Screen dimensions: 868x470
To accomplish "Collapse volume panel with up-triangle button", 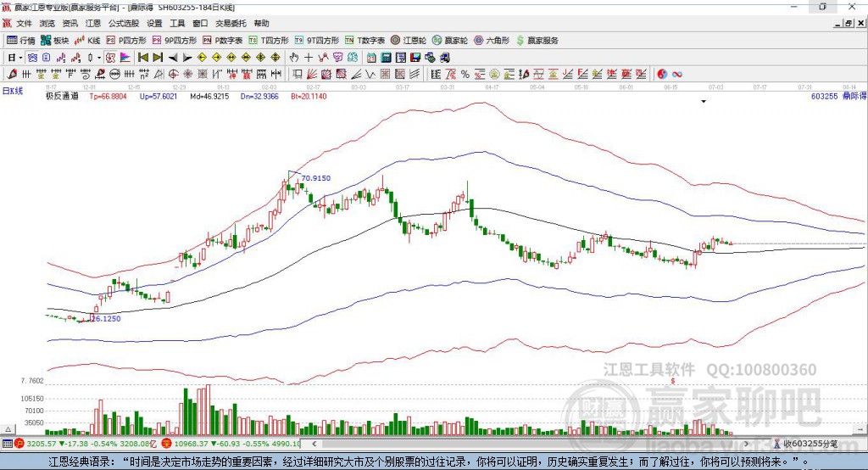I will pos(8,429).
